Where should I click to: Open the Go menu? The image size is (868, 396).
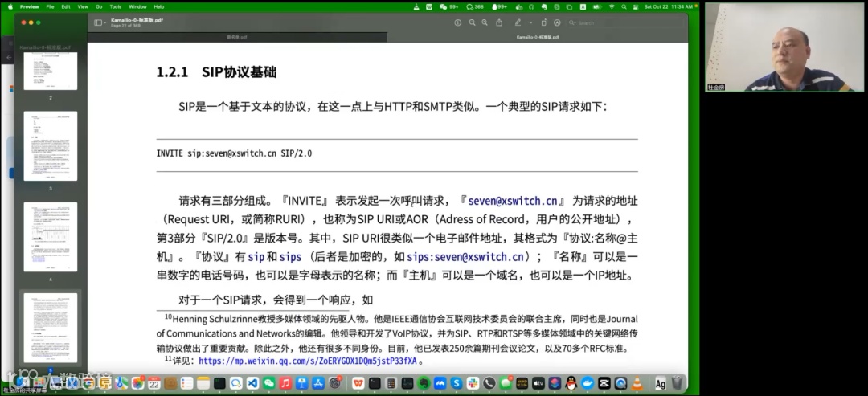[x=99, y=6]
